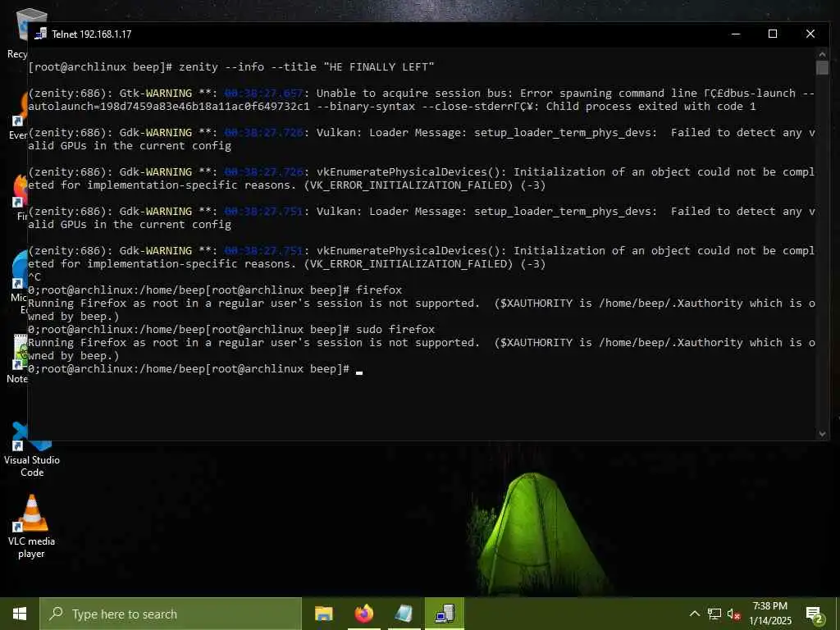Switch to the Telnet taskbar button

tap(445, 614)
